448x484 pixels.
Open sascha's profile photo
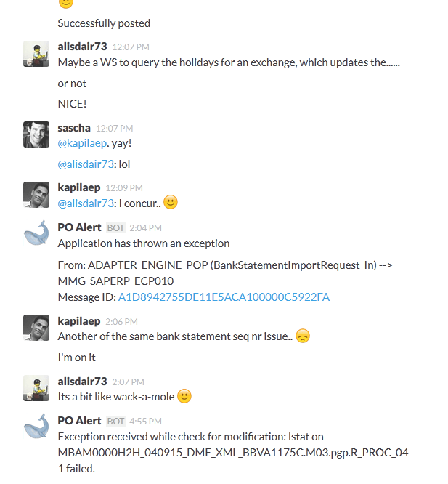(36, 134)
